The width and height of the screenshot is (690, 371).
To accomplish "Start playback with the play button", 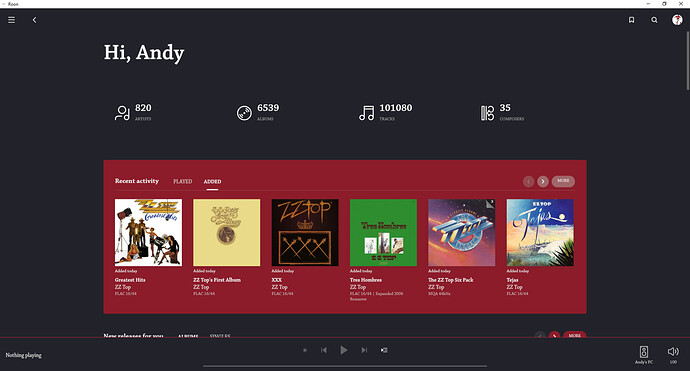I will coord(344,350).
